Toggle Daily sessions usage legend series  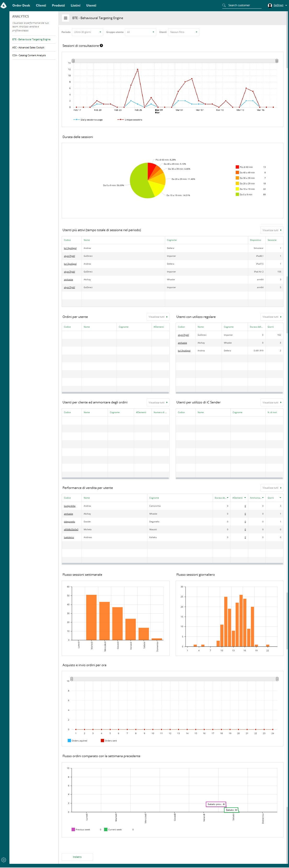coord(88,120)
